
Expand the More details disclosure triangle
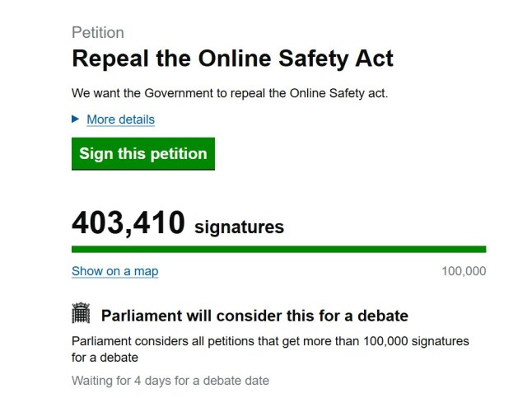pyautogui.click(x=76, y=119)
